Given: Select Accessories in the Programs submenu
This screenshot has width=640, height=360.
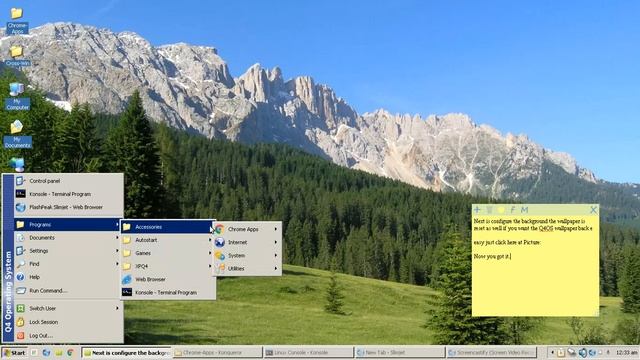Looking at the screenshot, I should tap(168, 227).
